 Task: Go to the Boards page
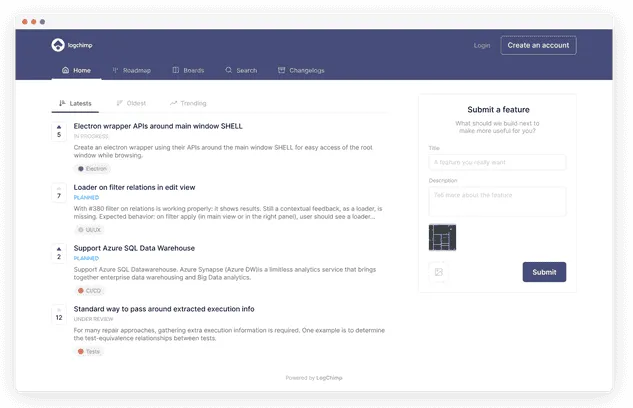coord(188,70)
